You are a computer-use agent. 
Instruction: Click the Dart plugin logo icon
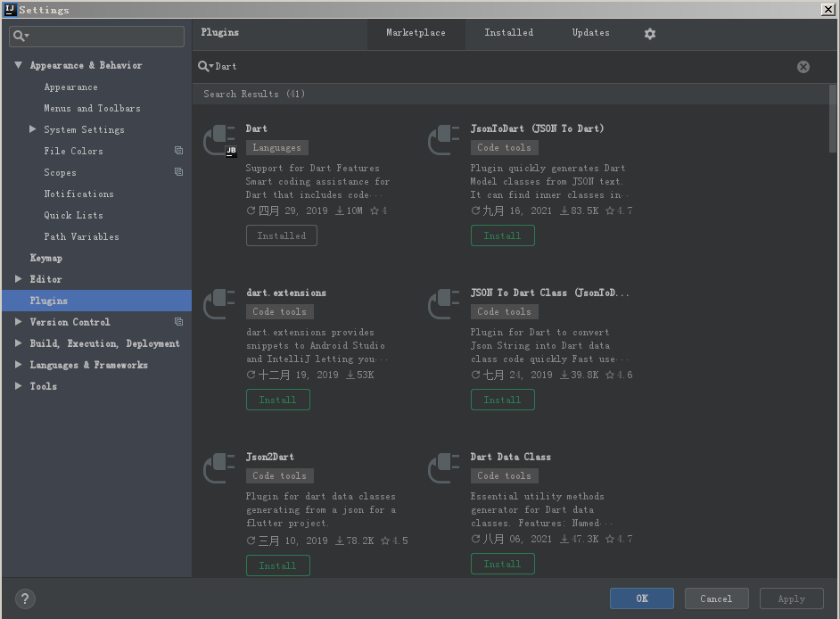coord(219,140)
